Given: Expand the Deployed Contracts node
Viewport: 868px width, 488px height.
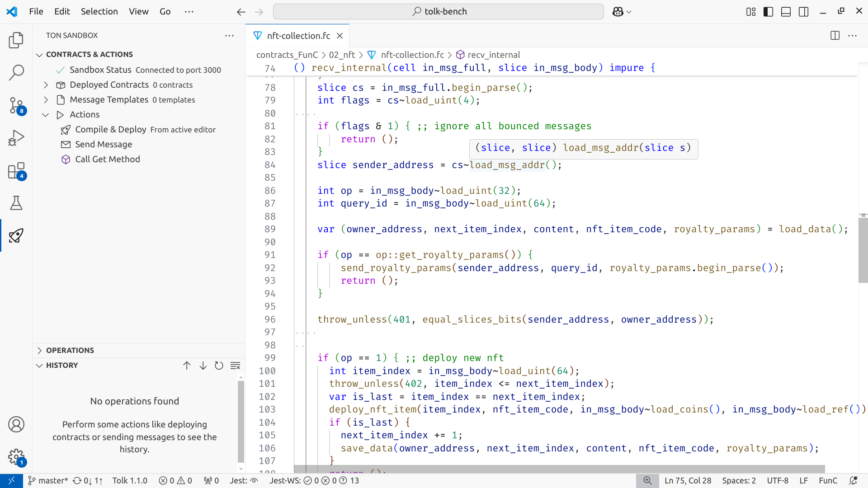Looking at the screenshot, I should (46, 85).
